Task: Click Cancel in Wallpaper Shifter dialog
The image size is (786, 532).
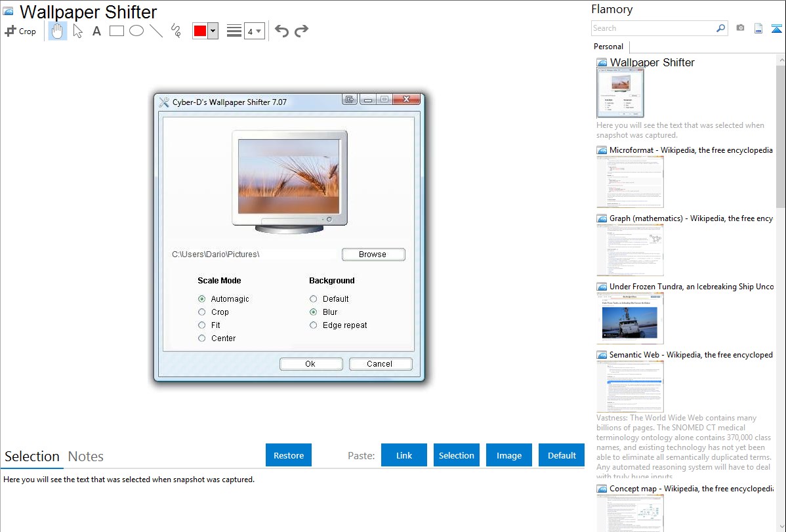Action: 380,364
